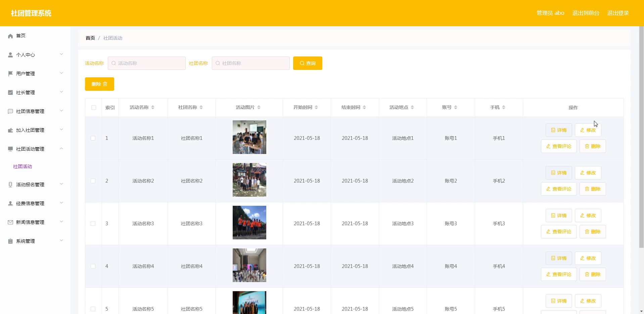Click 首页 in the breadcrumb

click(x=90, y=38)
